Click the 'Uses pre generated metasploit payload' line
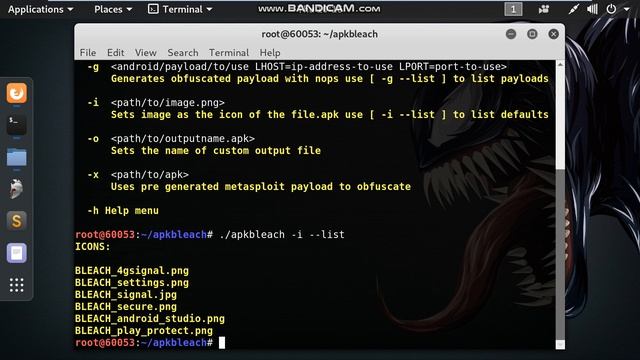The width and height of the screenshot is (640, 360). (261, 187)
